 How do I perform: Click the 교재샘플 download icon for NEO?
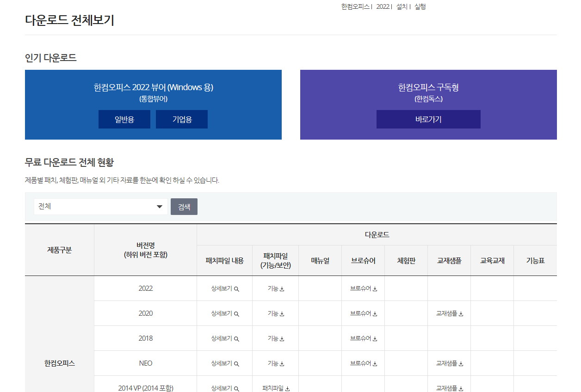461,364
